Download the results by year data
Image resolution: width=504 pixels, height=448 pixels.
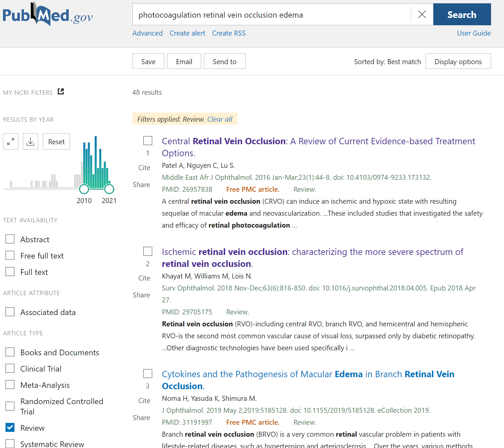point(31,142)
